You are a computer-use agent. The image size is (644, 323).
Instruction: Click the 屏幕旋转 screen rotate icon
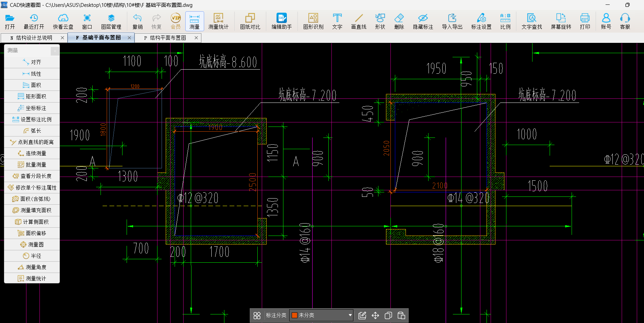coord(561,21)
